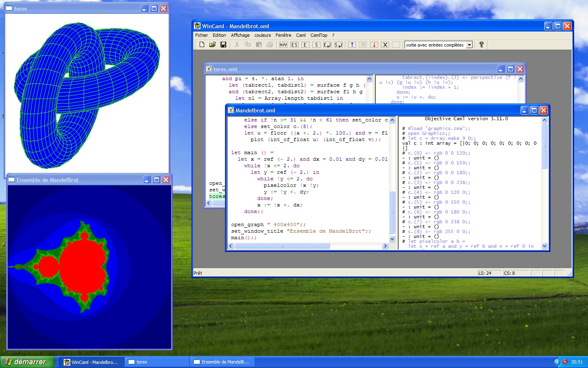This screenshot has height=368, width=588.
Task: Click the 'main();;' code line
Action: pos(244,238)
